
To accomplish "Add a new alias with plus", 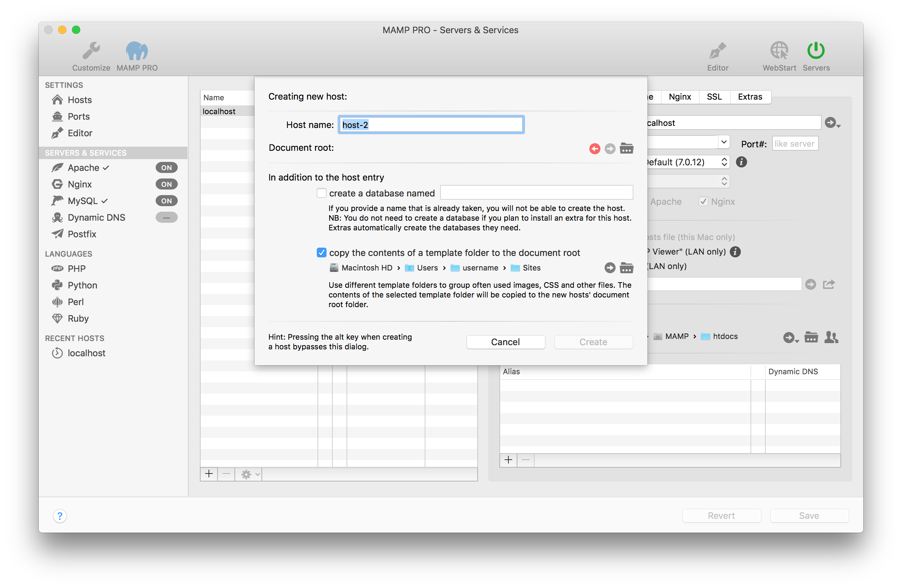I will coord(508,460).
